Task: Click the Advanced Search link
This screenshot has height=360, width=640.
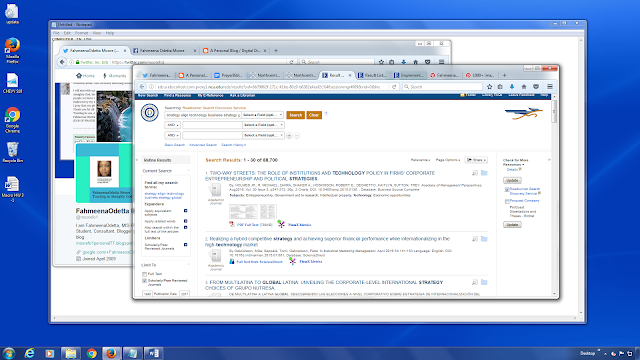Action: (203, 145)
